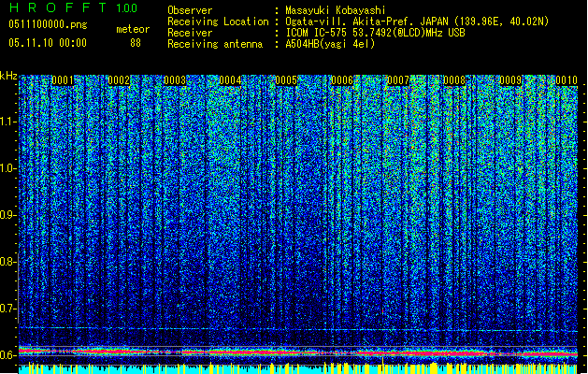
Task: Click the 'Observer' field label
Action: 190,10
